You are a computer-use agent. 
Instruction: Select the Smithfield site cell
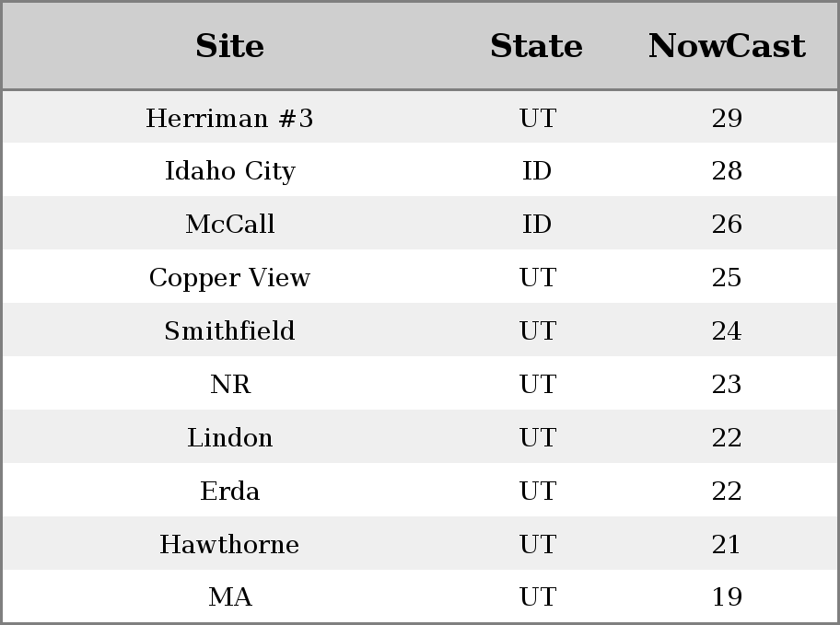[229, 330]
